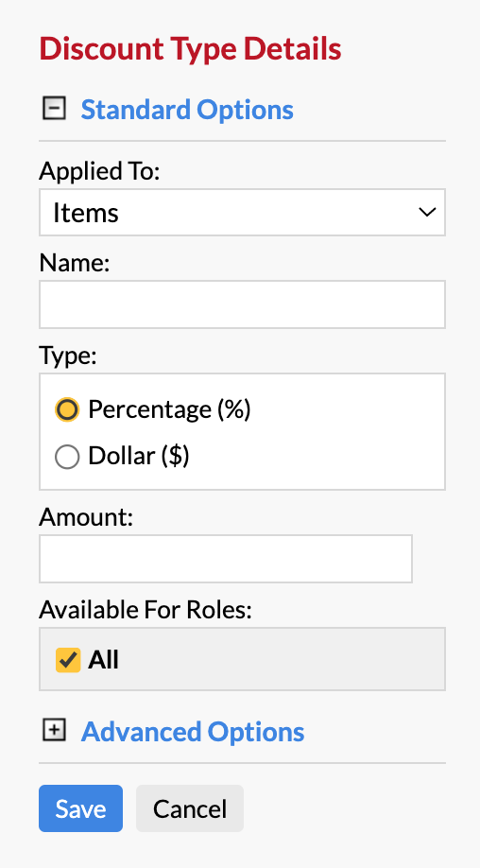
Task: Focus the Amount input field
Action: point(226,559)
